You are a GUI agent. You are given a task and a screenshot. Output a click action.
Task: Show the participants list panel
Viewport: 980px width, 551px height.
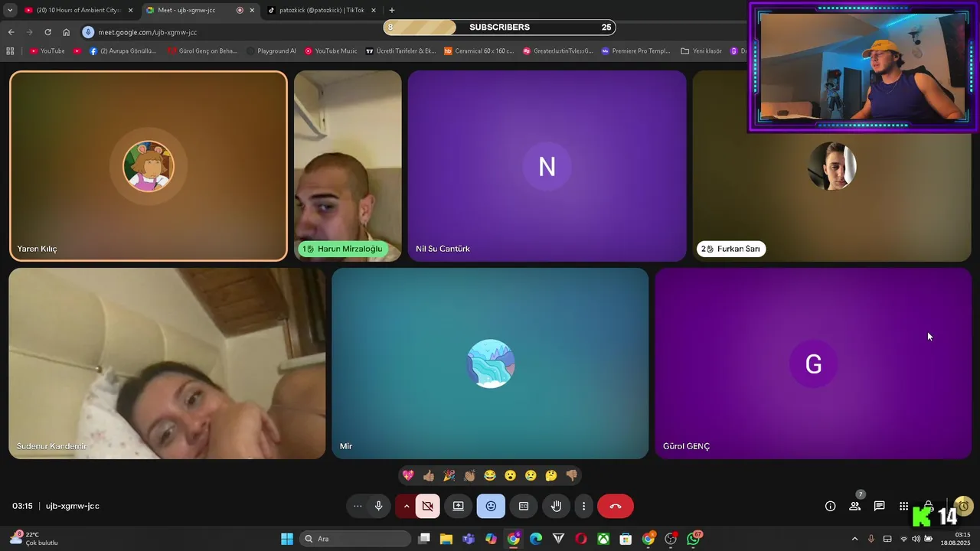tap(854, 506)
